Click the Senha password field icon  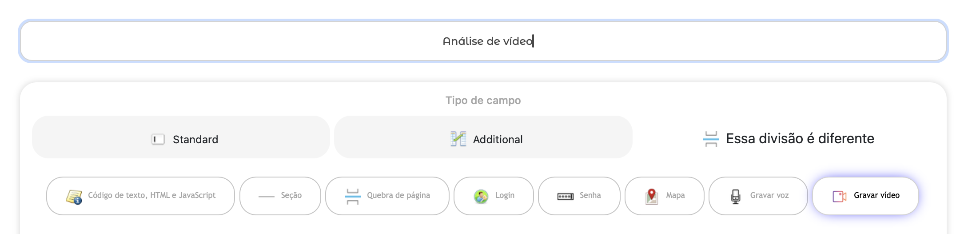pyautogui.click(x=565, y=196)
